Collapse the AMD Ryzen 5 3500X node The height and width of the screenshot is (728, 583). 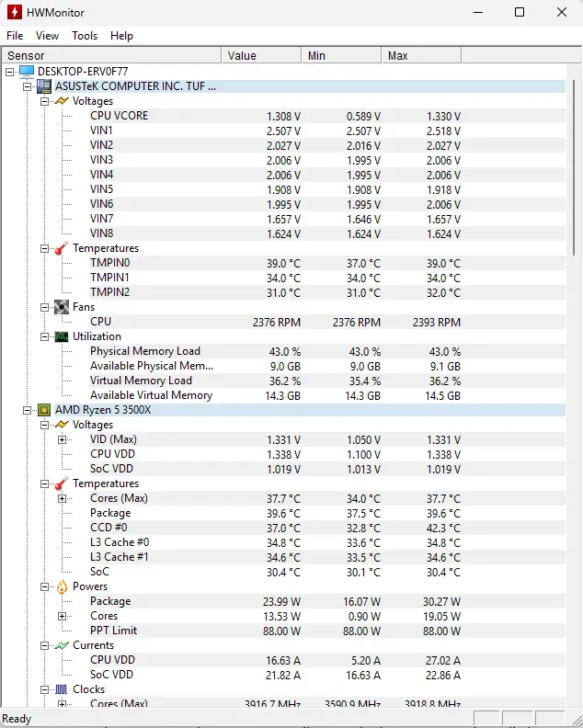[x=27, y=410]
